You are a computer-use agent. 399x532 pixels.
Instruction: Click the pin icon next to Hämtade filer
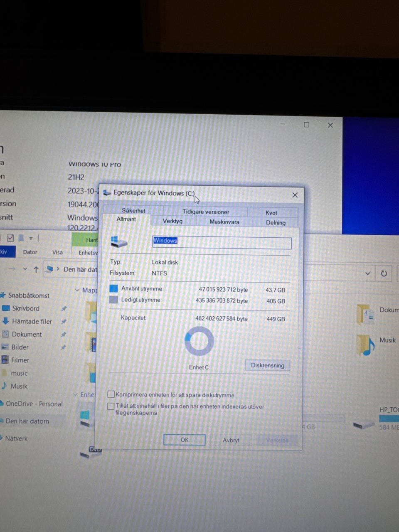pyautogui.click(x=64, y=322)
